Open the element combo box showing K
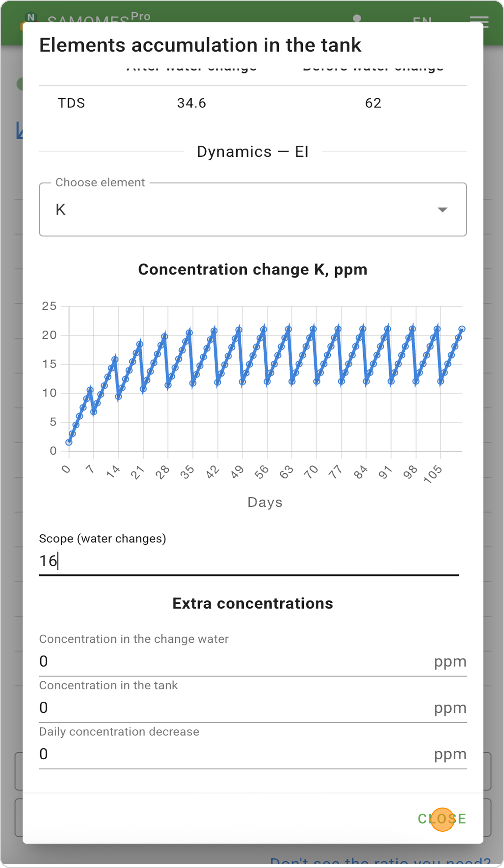504x868 pixels. click(x=241, y=210)
